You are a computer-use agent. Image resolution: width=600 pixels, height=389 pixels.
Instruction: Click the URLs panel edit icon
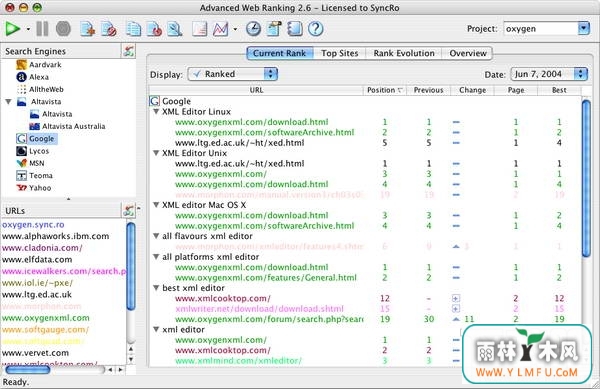(x=129, y=210)
